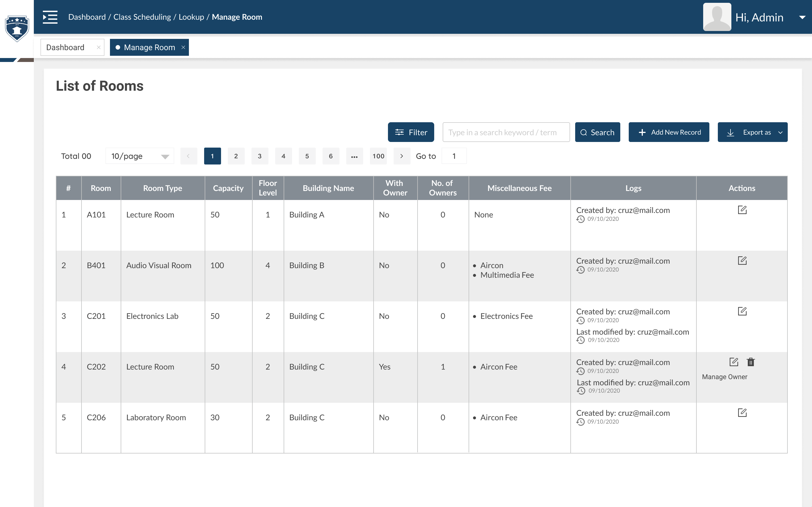Viewport: 812px width, 507px height.
Task: Click the history clock icon in A101 logs
Action: (x=581, y=219)
